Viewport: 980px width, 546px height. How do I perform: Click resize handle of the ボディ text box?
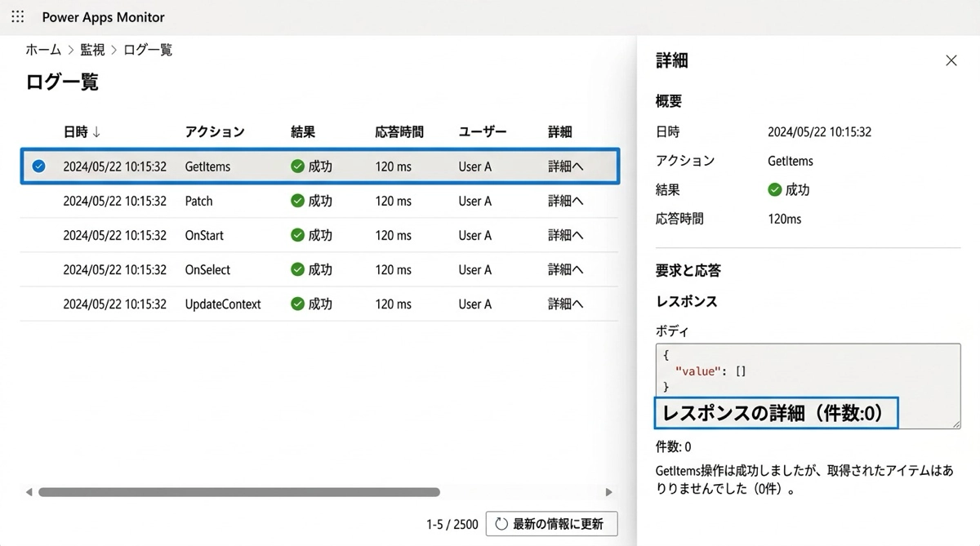[x=955, y=423]
